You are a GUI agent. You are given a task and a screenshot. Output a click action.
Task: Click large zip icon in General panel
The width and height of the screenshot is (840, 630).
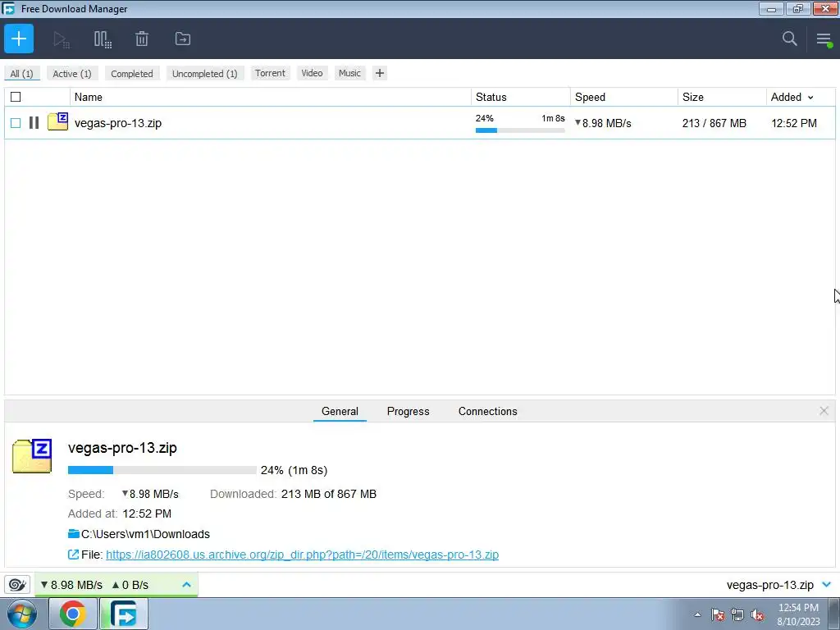tap(32, 456)
